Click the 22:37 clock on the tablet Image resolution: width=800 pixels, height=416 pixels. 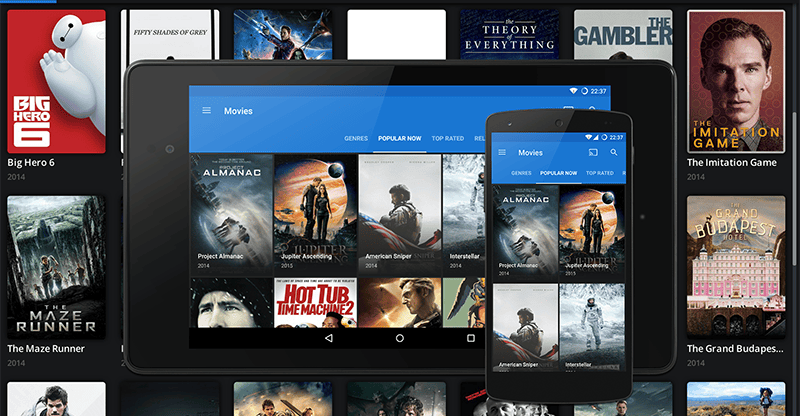598,91
